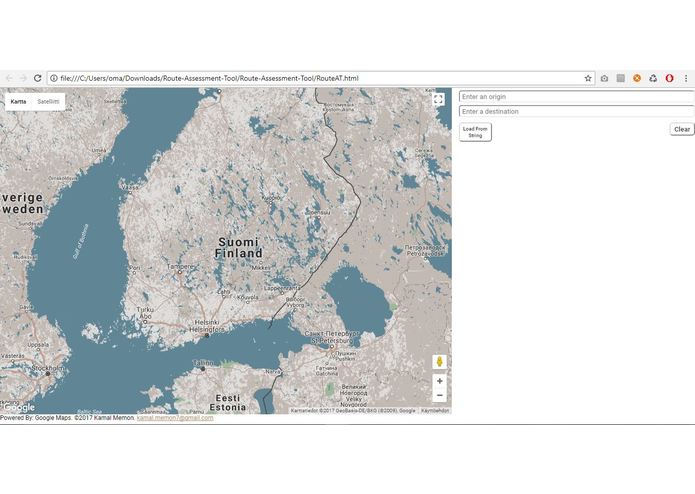Switch map to Satelliitti view
The height and width of the screenshot is (494, 695).
[x=48, y=101]
